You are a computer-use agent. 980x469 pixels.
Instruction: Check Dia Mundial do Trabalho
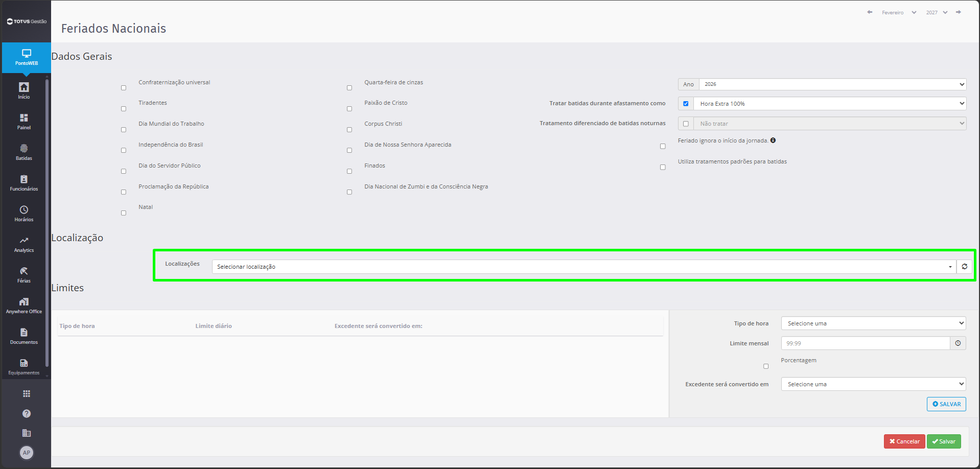pos(124,130)
